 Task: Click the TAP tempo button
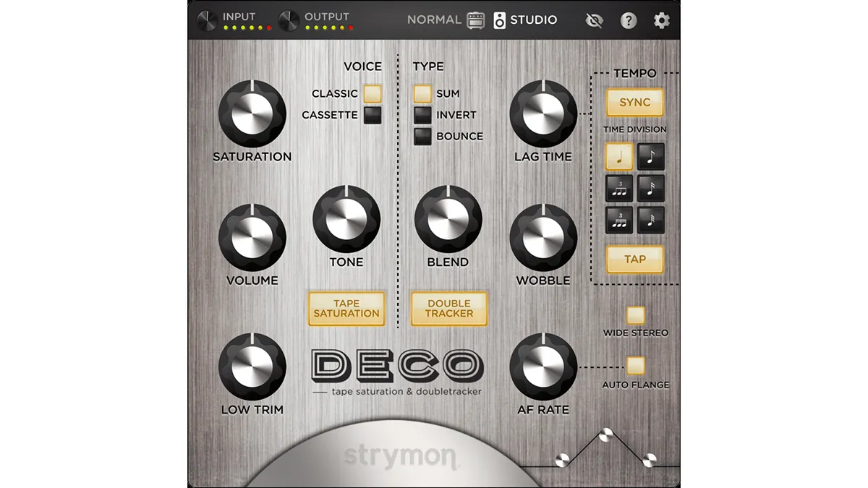tap(634, 259)
